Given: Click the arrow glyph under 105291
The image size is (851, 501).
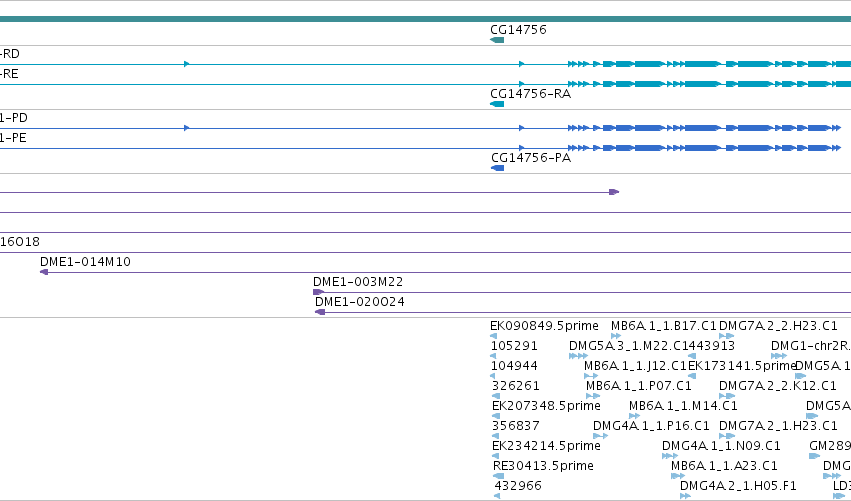Looking at the screenshot, I should click(493, 356).
